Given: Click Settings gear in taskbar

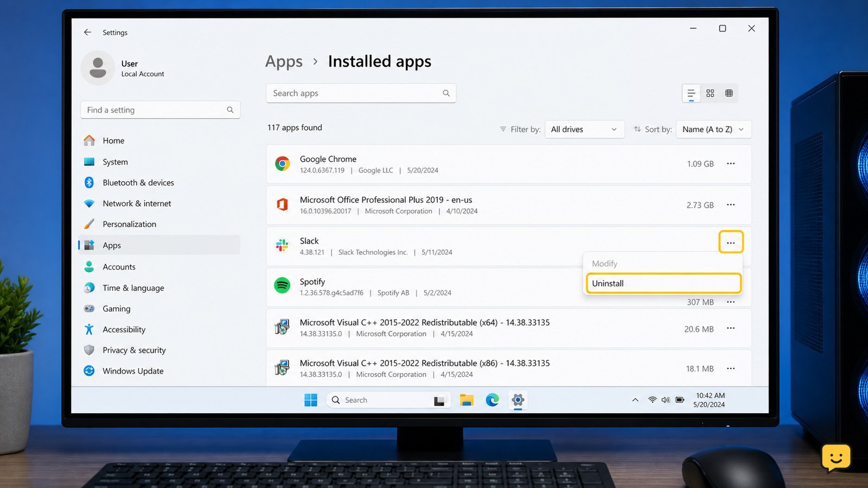Looking at the screenshot, I should [x=518, y=400].
